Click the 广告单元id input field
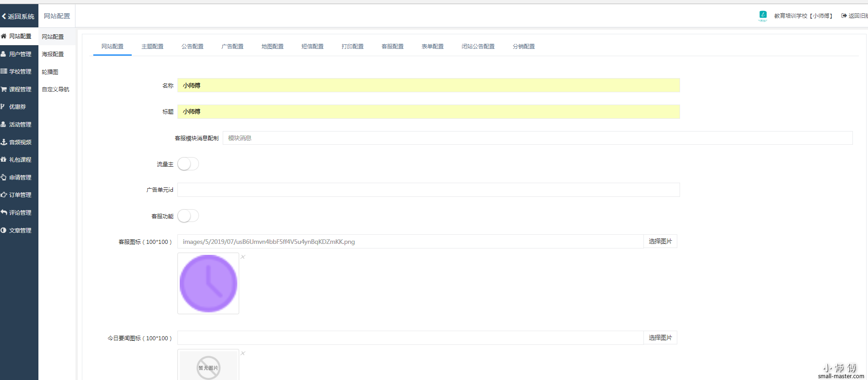 coord(429,190)
